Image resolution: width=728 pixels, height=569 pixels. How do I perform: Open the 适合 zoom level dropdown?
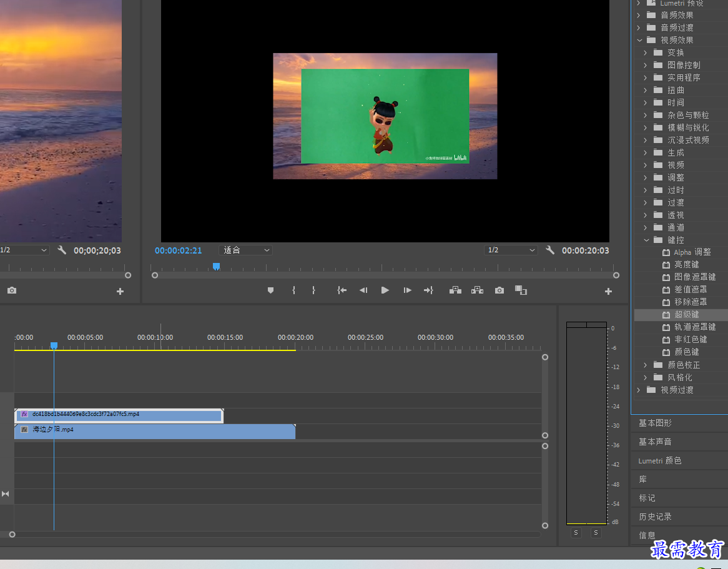(245, 250)
